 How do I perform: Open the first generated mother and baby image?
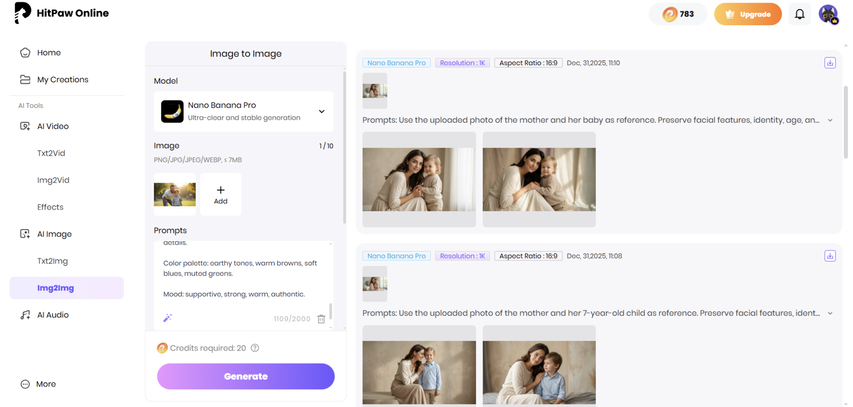click(419, 179)
